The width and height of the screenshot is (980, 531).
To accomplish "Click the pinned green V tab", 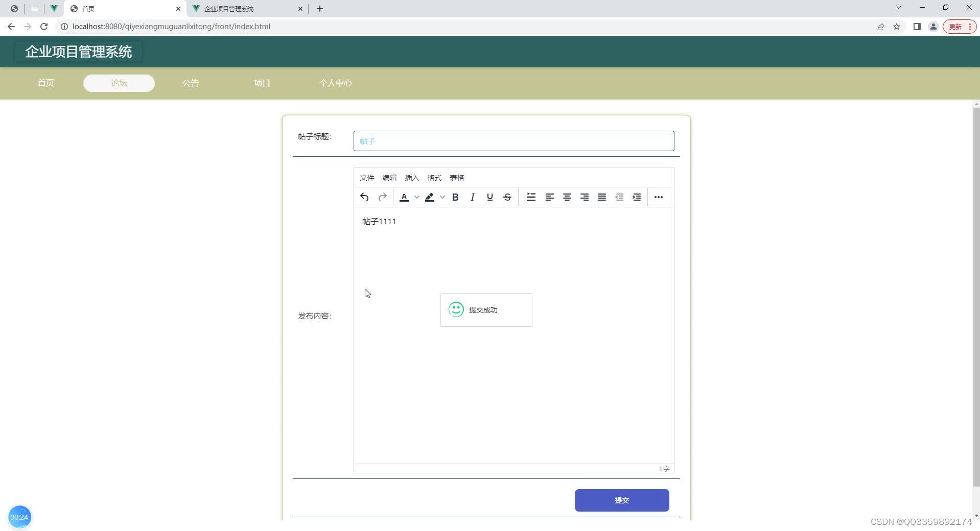I will pos(54,9).
